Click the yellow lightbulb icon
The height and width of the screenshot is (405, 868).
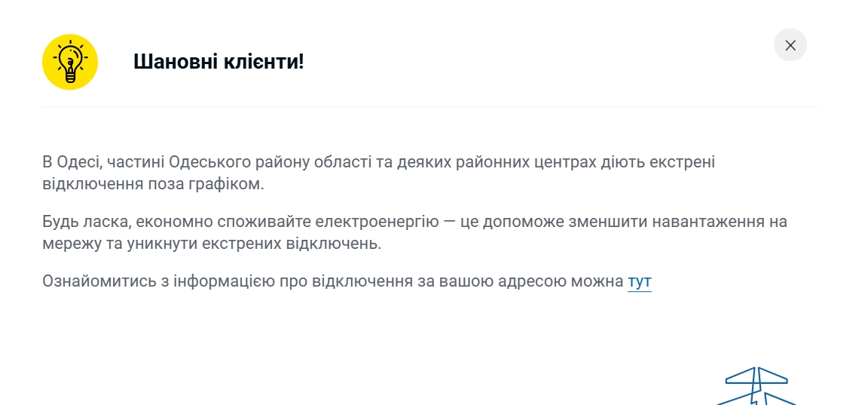(x=70, y=62)
